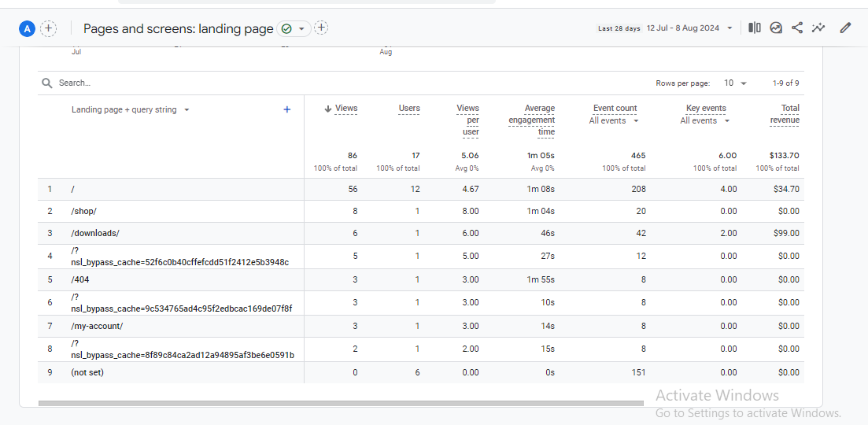This screenshot has height=425, width=868.
Task: Click the Last 28 days label
Action: click(x=619, y=28)
